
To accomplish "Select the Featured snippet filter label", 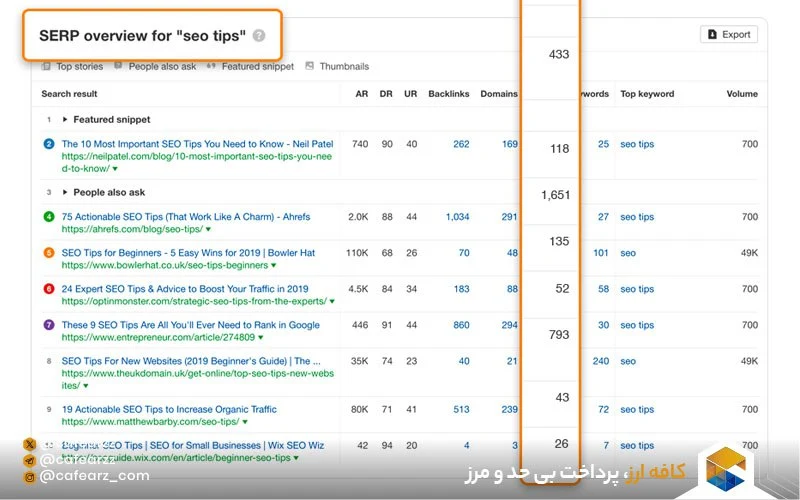I will pyautogui.click(x=258, y=66).
